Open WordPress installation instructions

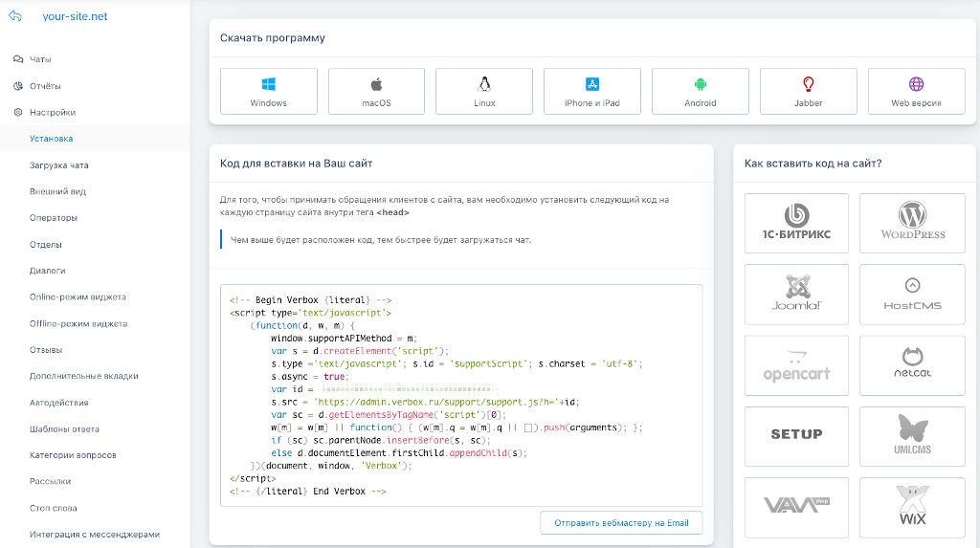(912, 223)
